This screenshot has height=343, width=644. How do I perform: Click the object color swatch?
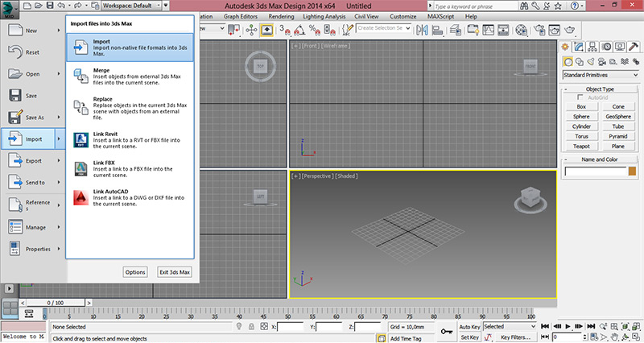632,171
